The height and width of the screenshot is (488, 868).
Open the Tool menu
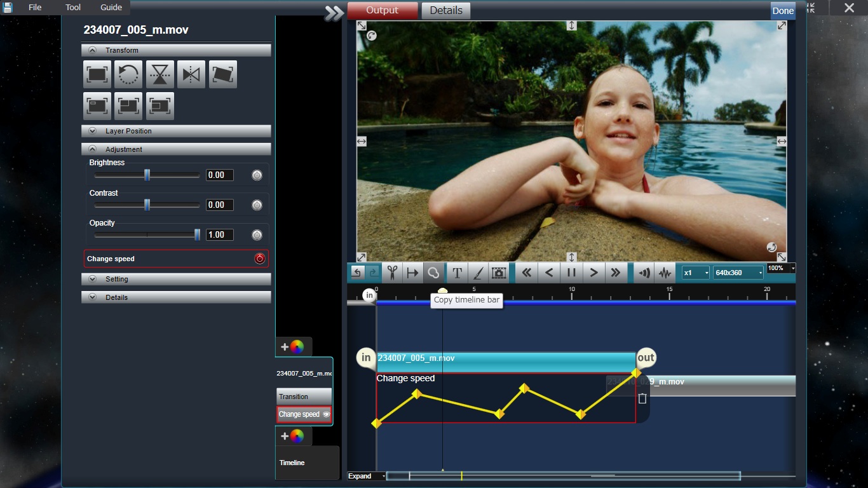pos(73,8)
